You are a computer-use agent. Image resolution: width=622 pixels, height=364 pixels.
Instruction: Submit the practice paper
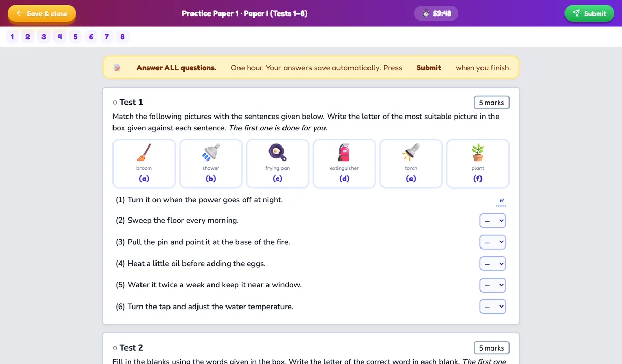589,13
